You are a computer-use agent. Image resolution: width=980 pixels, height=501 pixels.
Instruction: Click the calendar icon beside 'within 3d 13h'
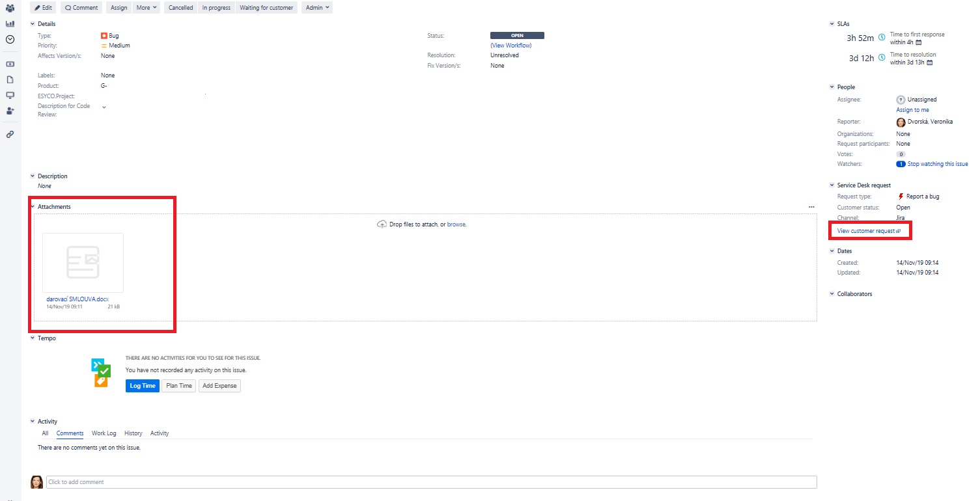tap(929, 62)
